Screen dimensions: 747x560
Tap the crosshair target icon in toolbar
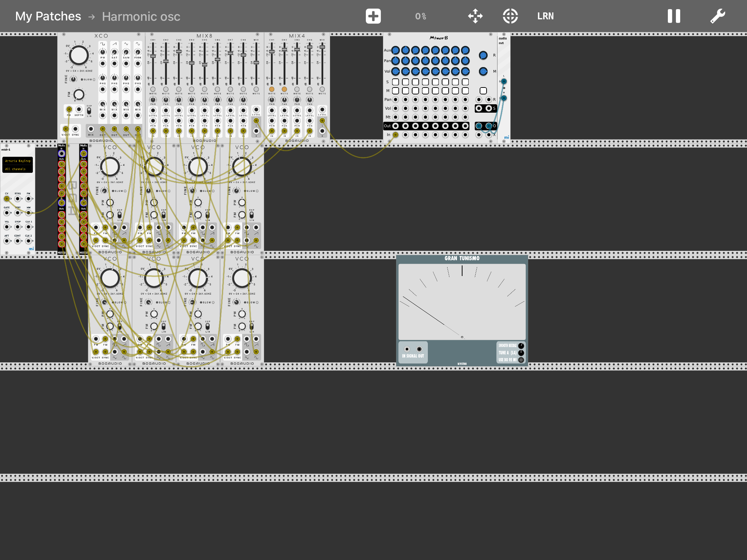[510, 16]
